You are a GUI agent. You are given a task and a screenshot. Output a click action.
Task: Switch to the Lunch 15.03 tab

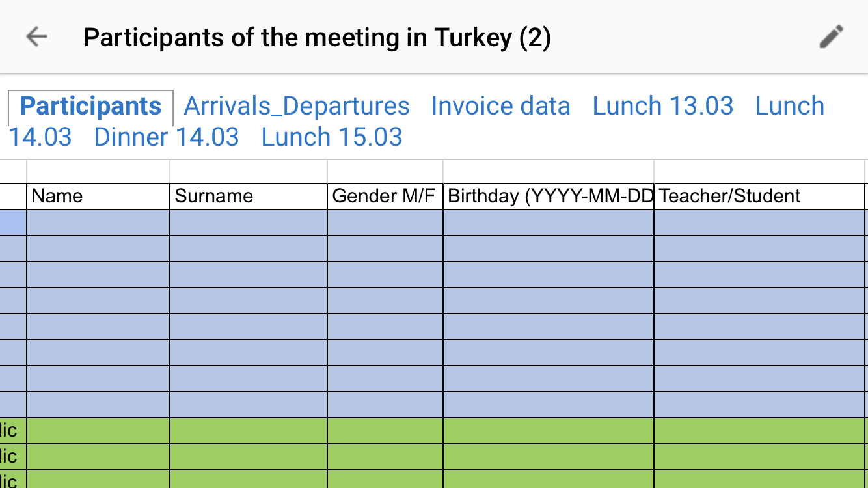(x=332, y=137)
